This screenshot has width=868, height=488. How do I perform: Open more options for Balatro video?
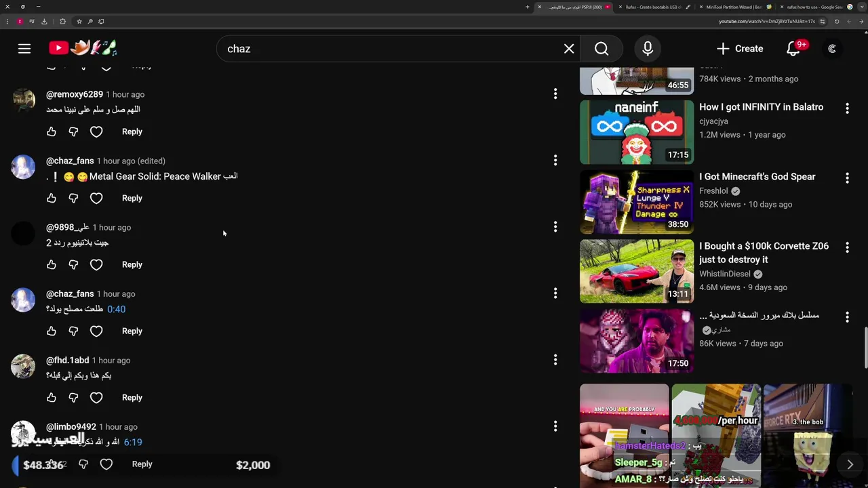tap(847, 108)
